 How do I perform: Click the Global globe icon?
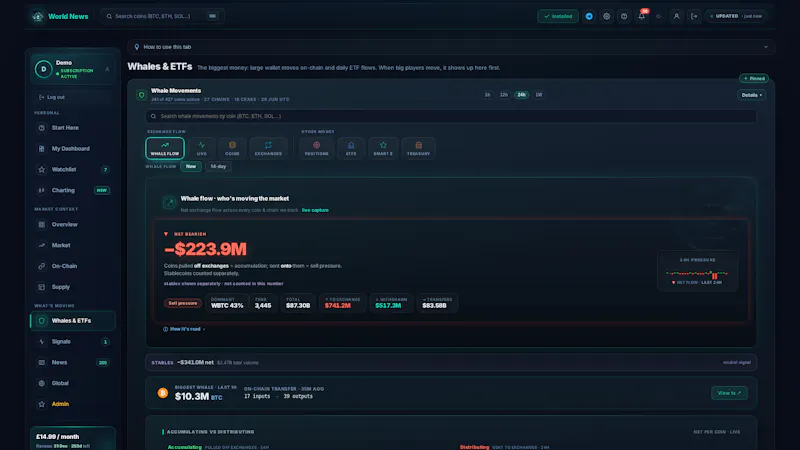(42, 383)
